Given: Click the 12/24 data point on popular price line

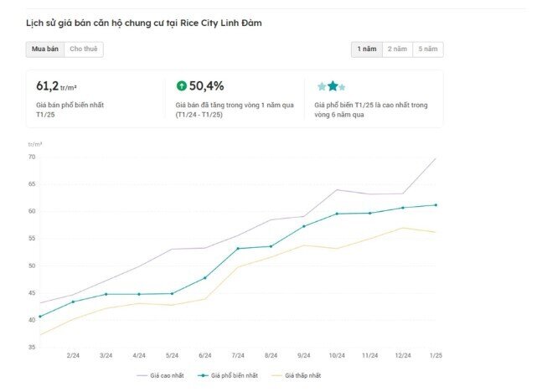Looking at the screenshot, I should point(403,208).
